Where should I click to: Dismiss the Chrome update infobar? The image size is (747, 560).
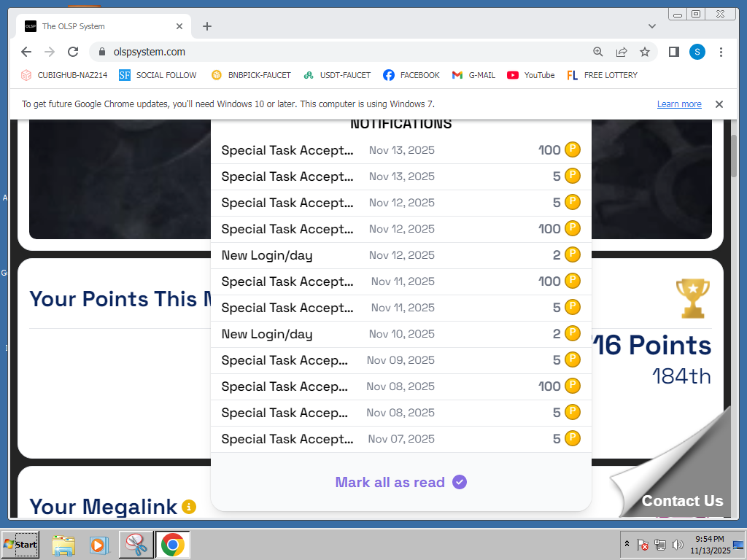click(719, 104)
